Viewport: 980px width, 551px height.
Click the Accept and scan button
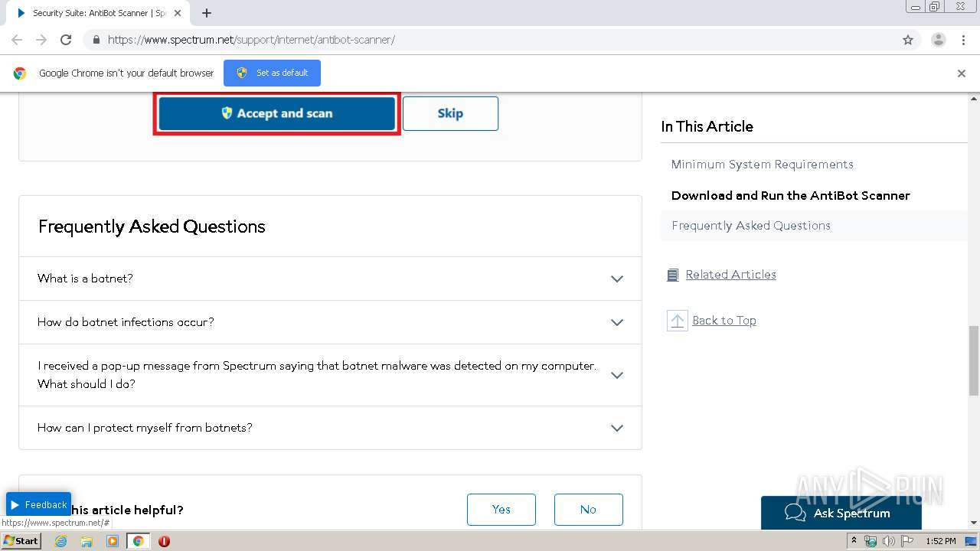[x=276, y=113]
